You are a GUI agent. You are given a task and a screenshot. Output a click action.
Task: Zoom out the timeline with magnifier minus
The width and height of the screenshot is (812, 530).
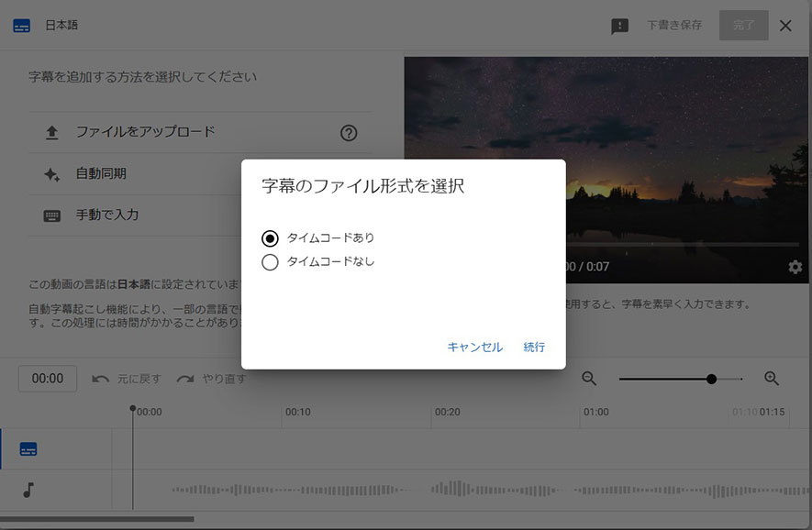(x=589, y=379)
